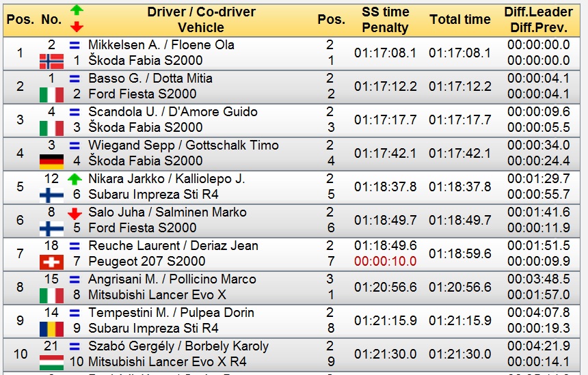Select driver Angrisani M. / Pollicino Marco

click(x=172, y=279)
